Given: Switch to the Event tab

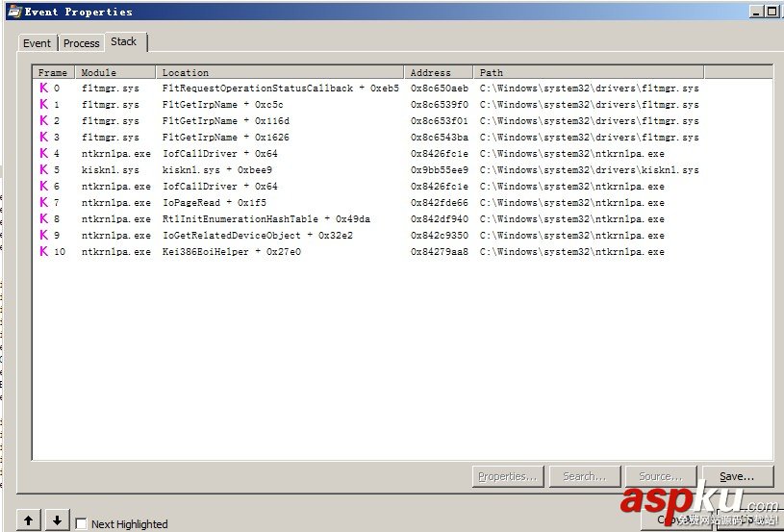Looking at the screenshot, I should click(x=37, y=43).
